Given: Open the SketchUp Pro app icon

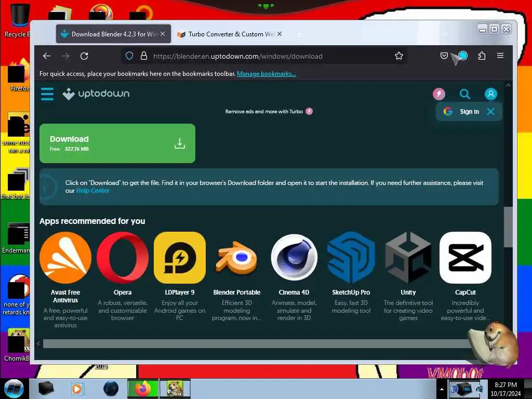Looking at the screenshot, I should coord(351,258).
